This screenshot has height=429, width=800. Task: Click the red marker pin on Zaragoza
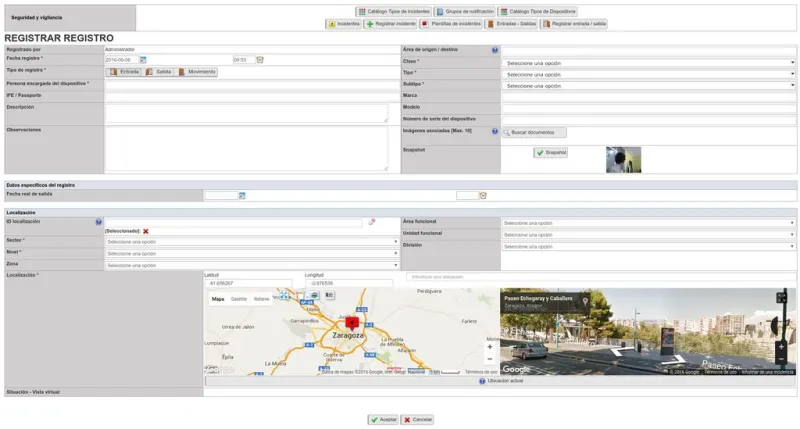click(352, 323)
